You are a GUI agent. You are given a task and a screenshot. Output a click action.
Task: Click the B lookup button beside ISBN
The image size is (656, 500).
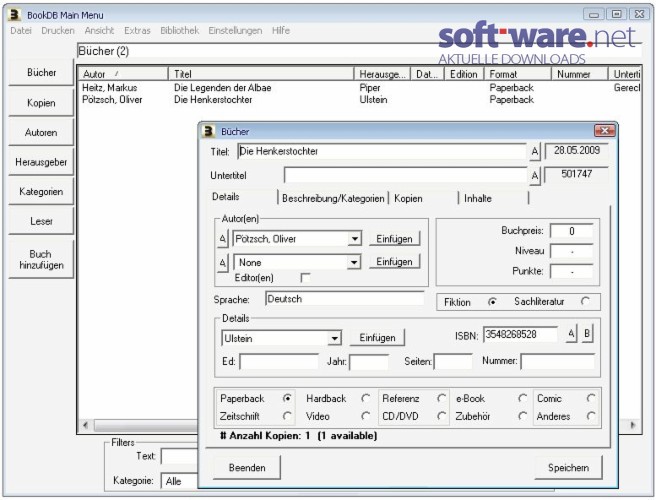[x=587, y=333]
